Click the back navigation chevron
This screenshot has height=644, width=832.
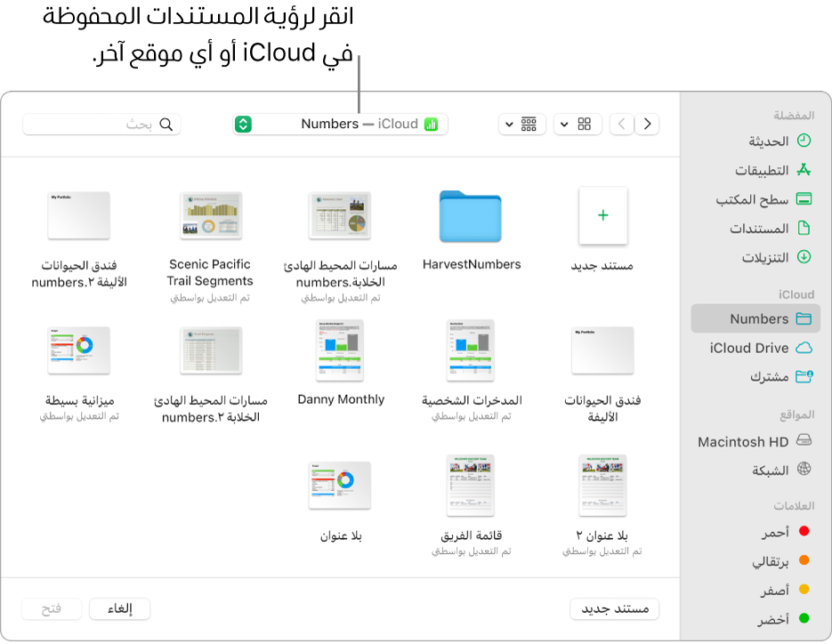point(622,125)
